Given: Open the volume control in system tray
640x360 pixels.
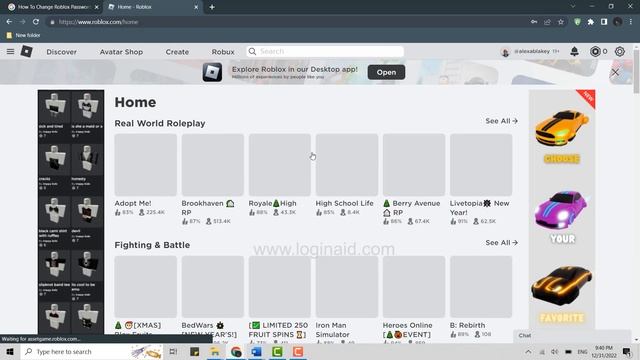Looking at the screenshot, I should [554, 351].
